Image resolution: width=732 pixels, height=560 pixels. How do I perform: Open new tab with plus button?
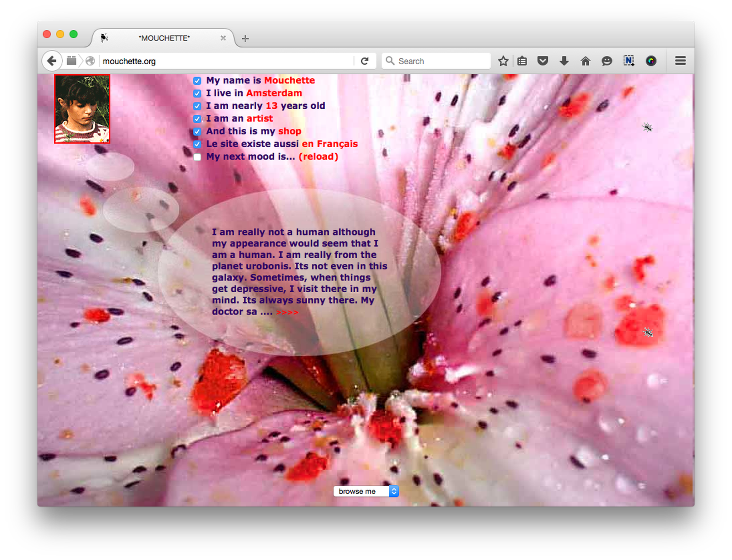tap(245, 38)
